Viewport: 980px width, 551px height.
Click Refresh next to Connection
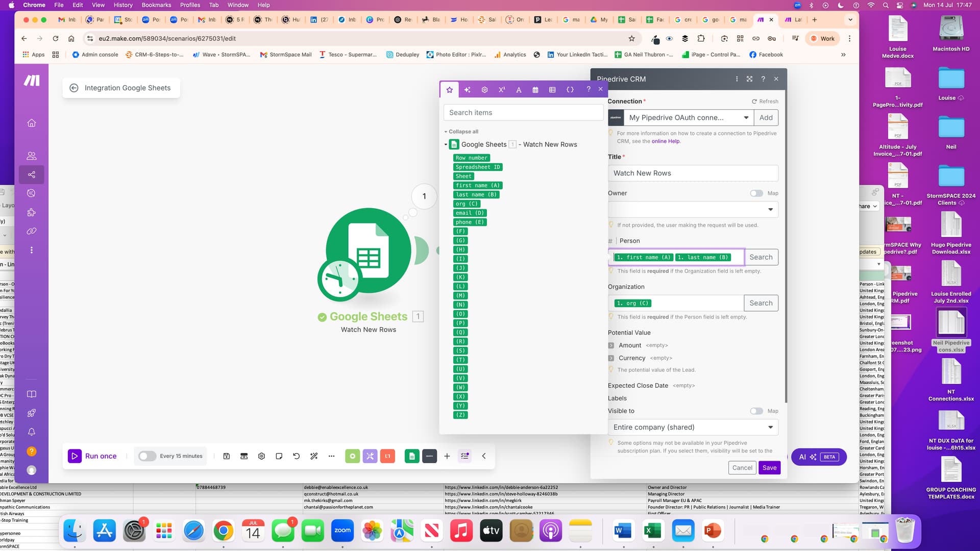765,102
